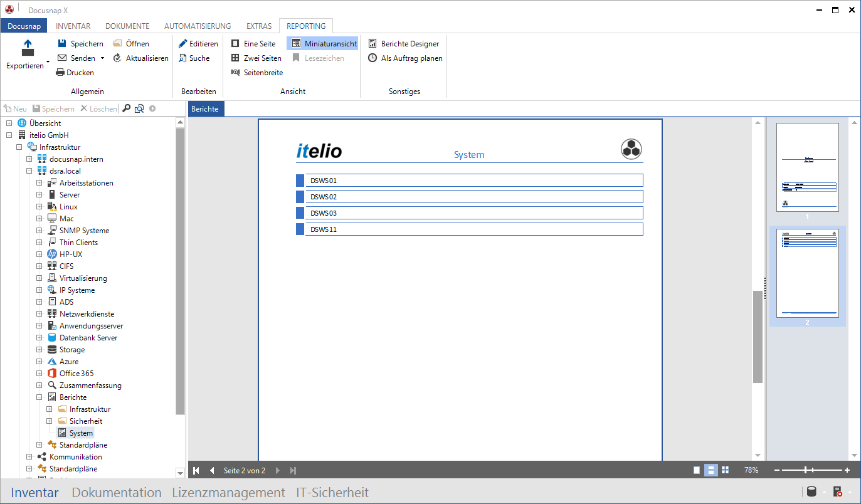Click the HP-UX logo icon in tree
This screenshot has width=861, height=504.
point(52,255)
